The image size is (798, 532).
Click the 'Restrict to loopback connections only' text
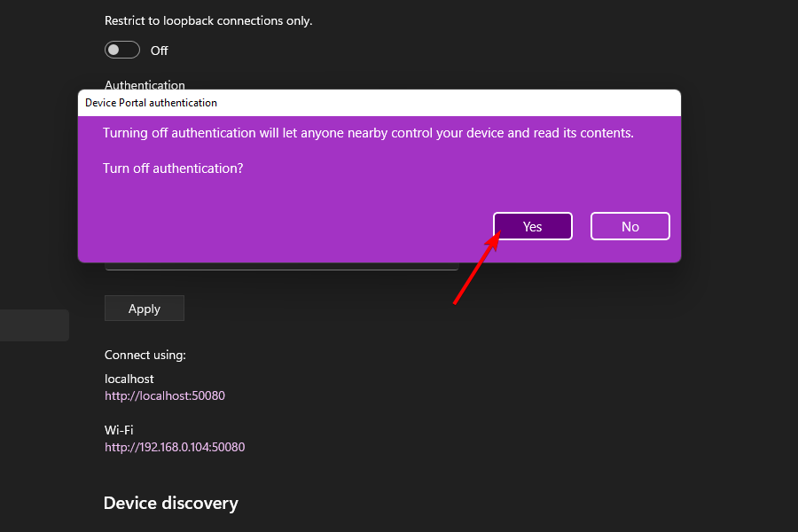(x=208, y=20)
